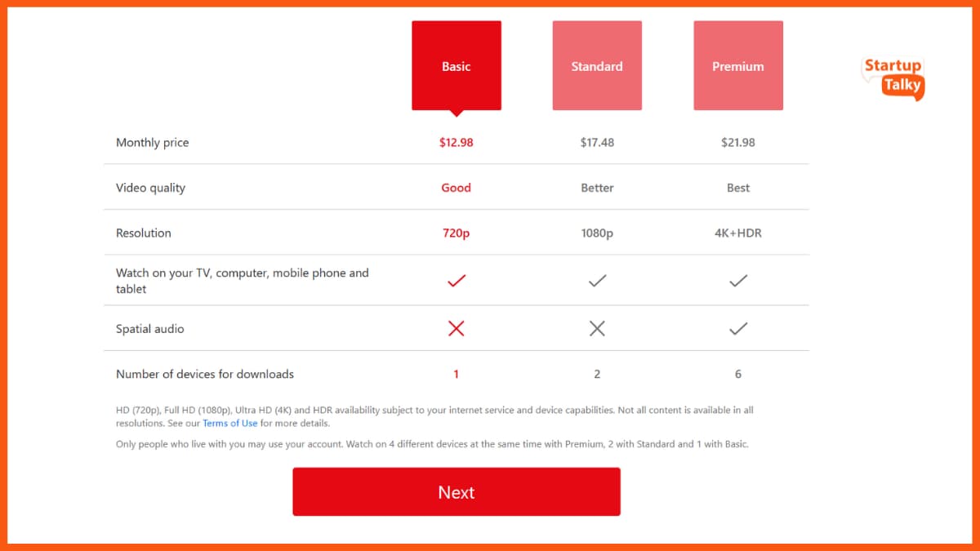Open the Terms of Use link
The height and width of the screenshot is (551, 980).
[x=229, y=424]
